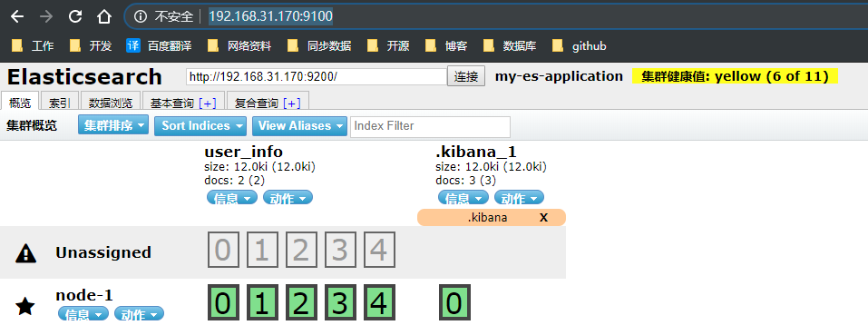Select node-1 green shard 0 of .kibana_1
Image resolution: width=868 pixels, height=335 pixels.
[454, 302]
